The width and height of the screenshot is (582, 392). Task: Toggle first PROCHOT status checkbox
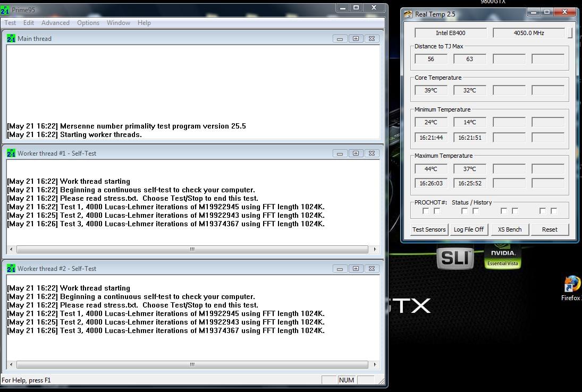click(425, 211)
